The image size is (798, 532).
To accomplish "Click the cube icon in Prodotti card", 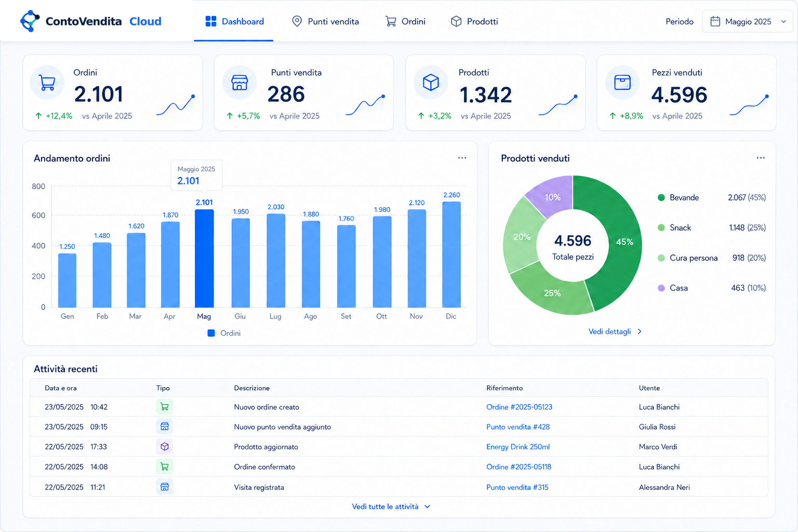I will 431,83.
